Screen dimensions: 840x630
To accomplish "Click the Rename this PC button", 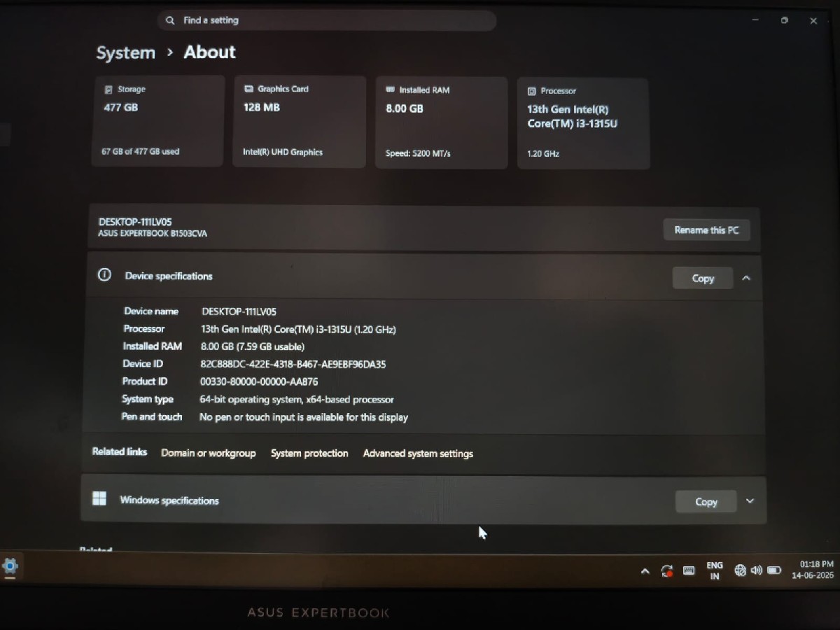I will pos(706,230).
